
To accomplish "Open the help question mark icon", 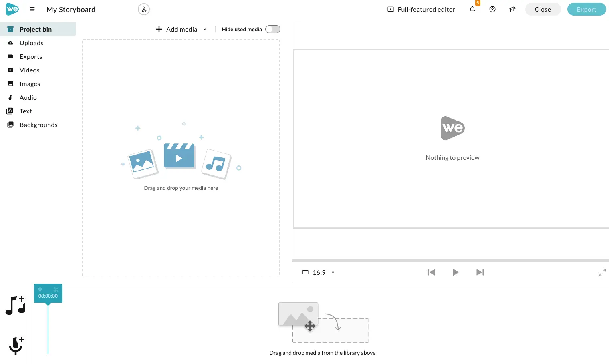I will [492, 9].
